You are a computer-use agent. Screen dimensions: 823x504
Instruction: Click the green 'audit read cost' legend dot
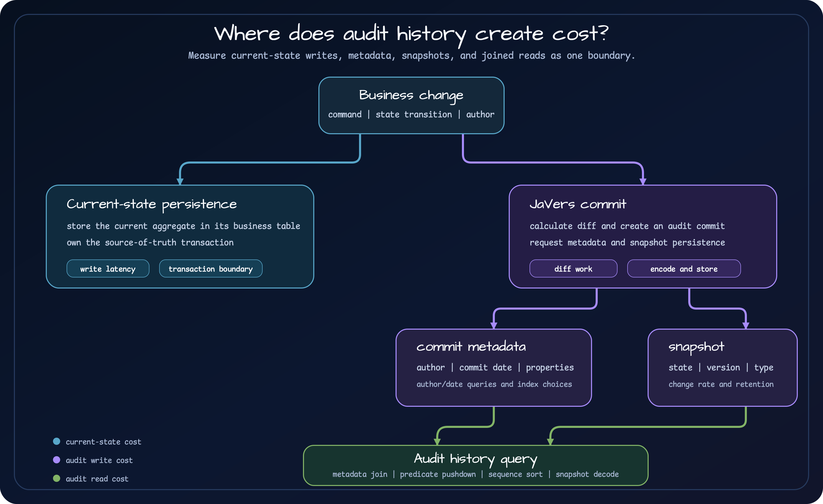[x=57, y=478]
